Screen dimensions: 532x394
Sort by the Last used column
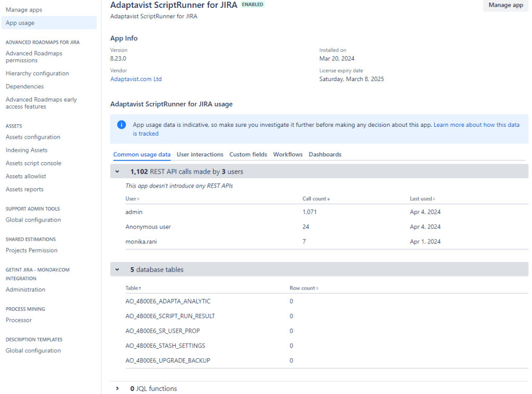click(422, 199)
